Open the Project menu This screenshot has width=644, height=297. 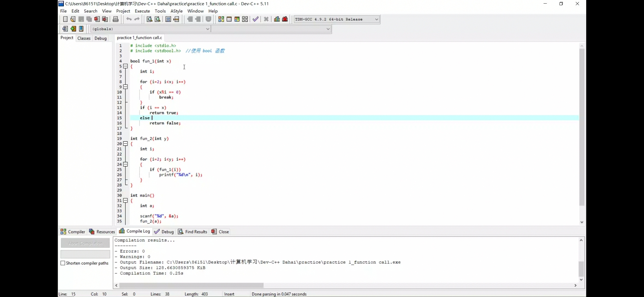point(123,11)
